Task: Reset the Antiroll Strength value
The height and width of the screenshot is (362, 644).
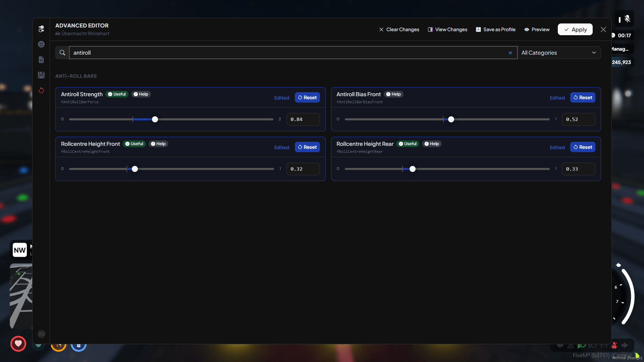Action: (x=307, y=98)
